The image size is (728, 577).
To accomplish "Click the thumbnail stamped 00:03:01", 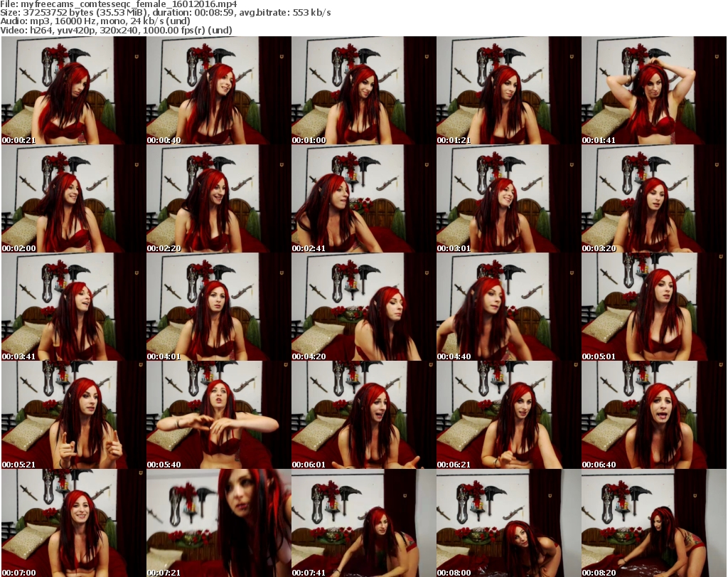I will [508, 198].
